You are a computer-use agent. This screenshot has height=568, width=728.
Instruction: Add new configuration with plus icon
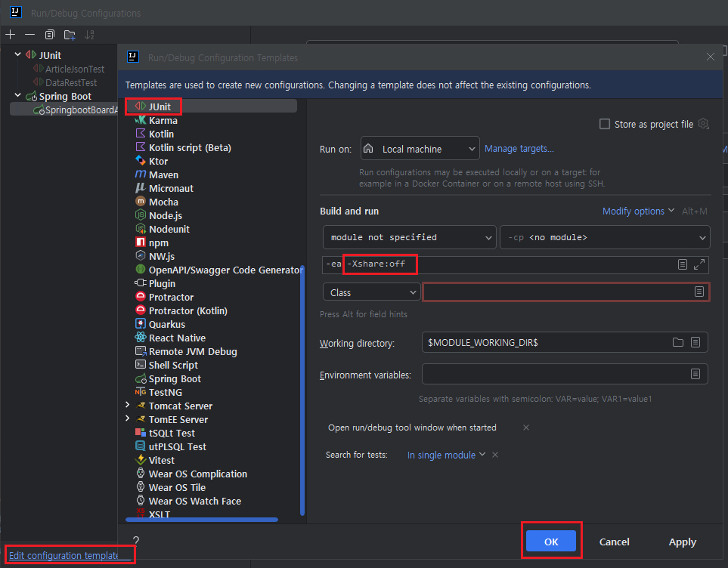[x=11, y=35]
